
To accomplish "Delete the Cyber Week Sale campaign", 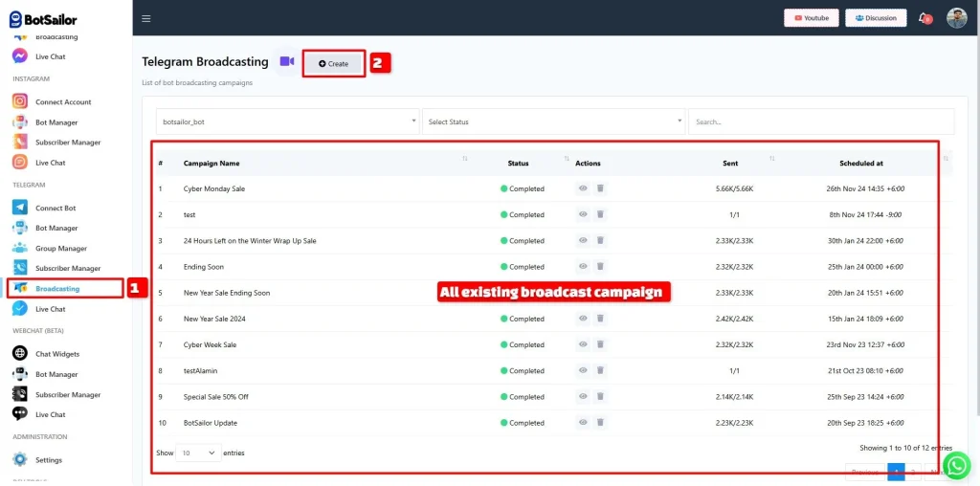I will click(600, 344).
